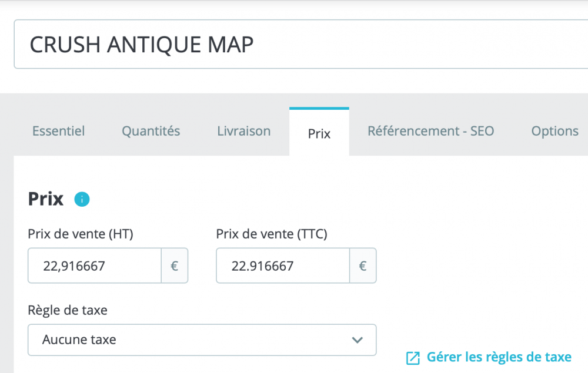
Task: Click the Règle de taxe label
Action: [x=68, y=310]
